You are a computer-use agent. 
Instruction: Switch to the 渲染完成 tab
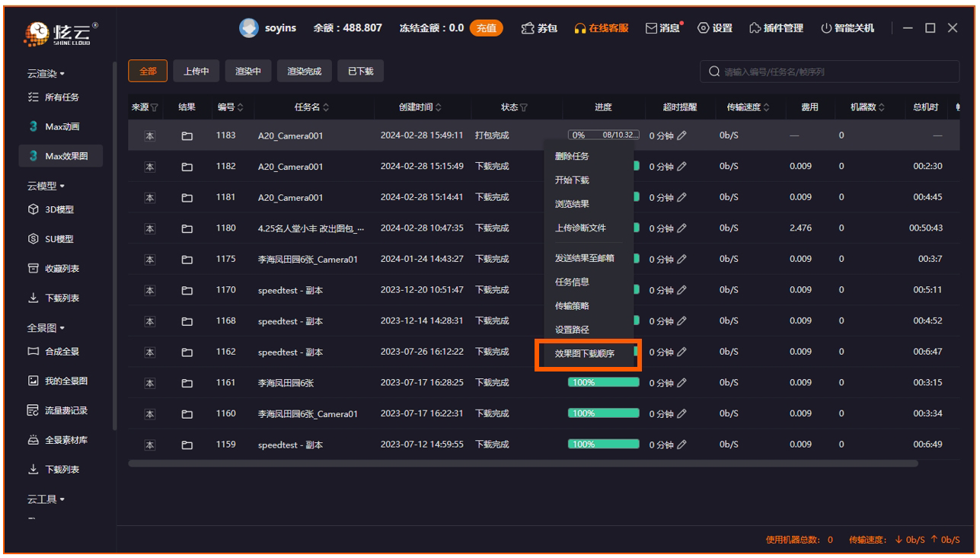(304, 72)
